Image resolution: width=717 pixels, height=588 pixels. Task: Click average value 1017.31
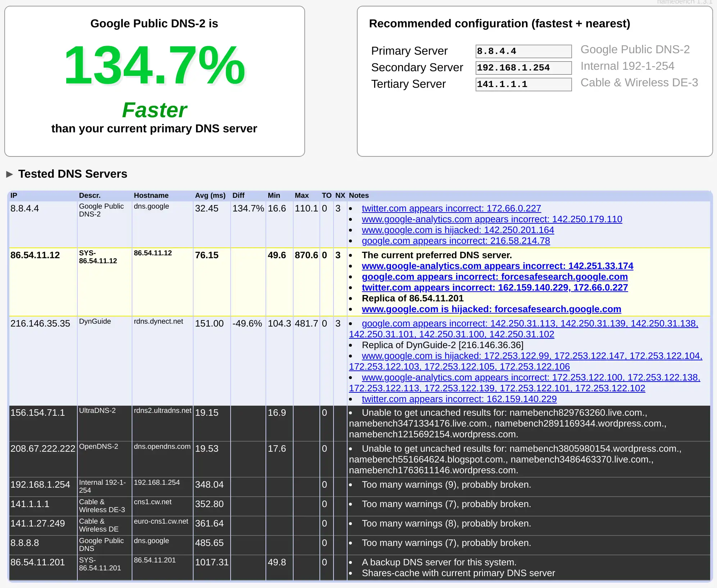[x=212, y=562]
